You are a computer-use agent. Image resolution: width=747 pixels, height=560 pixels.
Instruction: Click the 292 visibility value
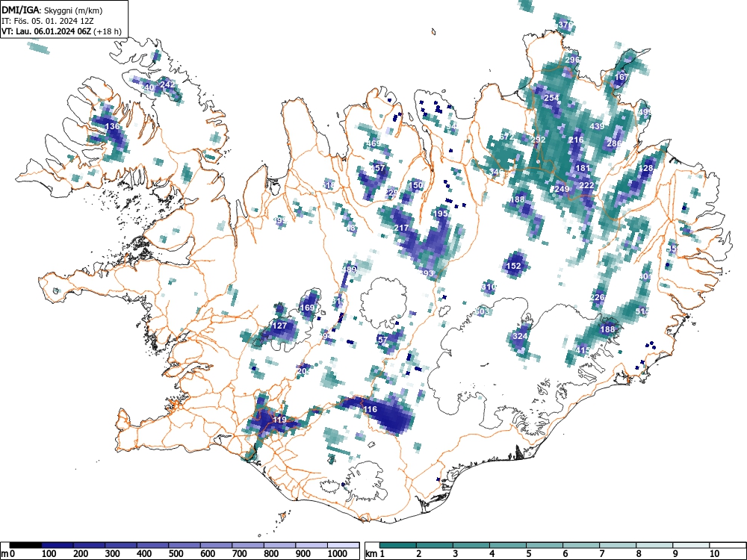point(538,140)
